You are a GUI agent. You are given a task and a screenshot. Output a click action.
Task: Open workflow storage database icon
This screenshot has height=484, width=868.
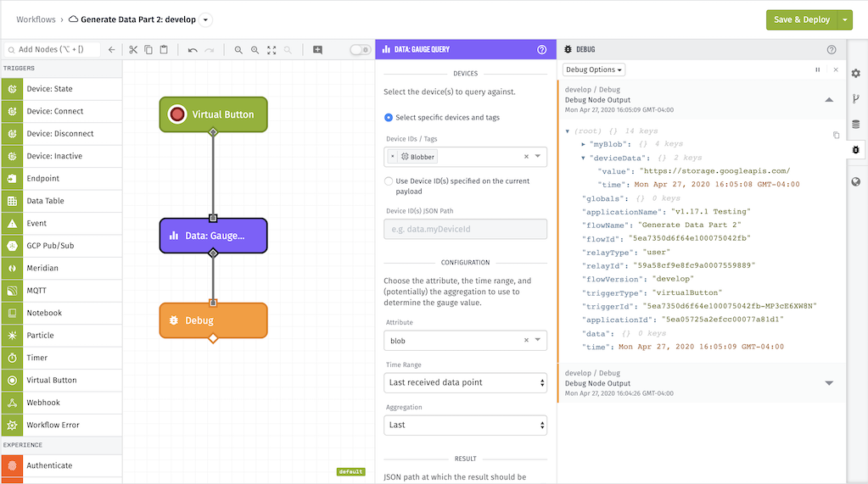click(856, 125)
